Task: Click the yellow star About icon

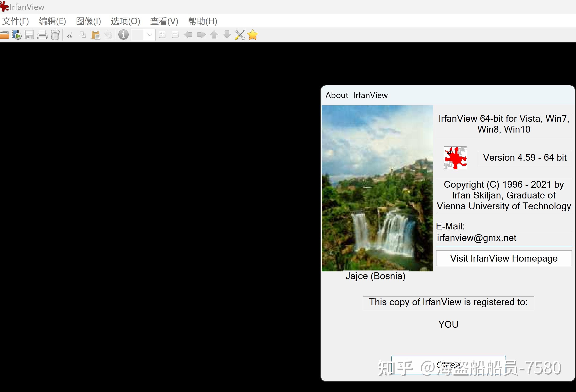Action: tap(253, 35)
